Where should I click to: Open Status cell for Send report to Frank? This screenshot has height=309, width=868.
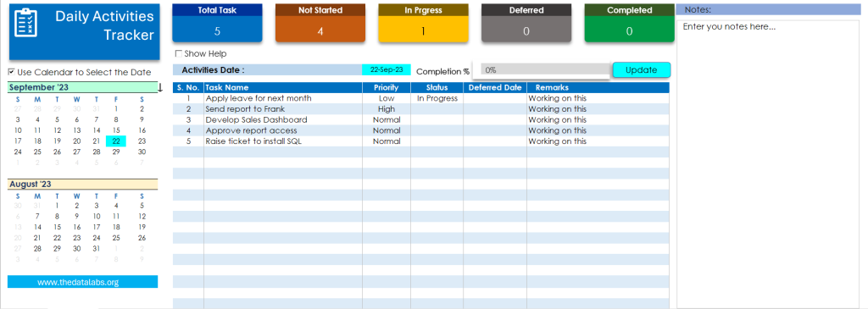click(437, 109)
